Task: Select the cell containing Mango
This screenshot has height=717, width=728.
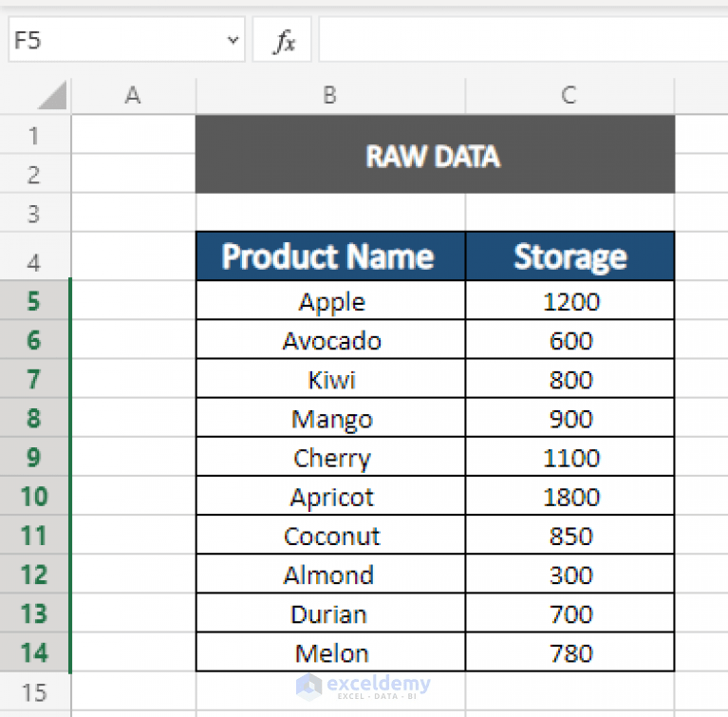Action: (x=330, y=417)
